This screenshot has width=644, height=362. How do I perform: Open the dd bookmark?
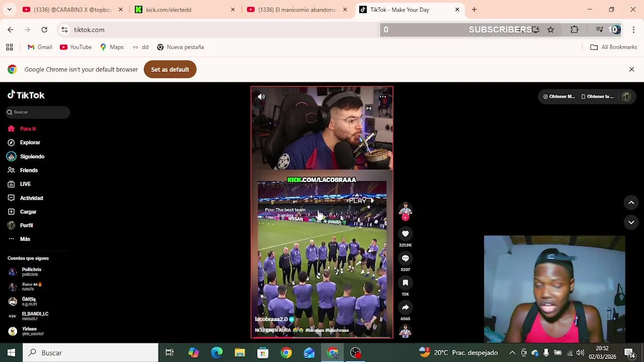(x=140, y=47)
